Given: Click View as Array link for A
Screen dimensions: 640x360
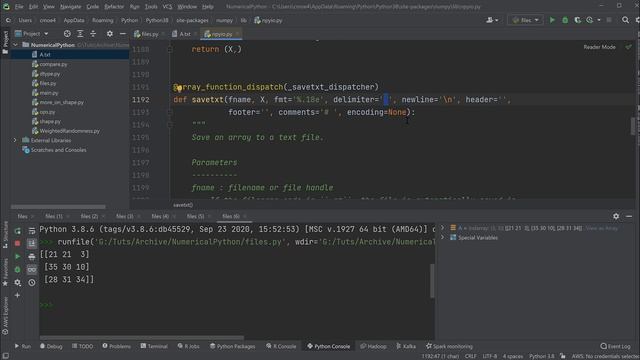Looking at the screenshot, I should pyautogui.click(x=602, y=228).
